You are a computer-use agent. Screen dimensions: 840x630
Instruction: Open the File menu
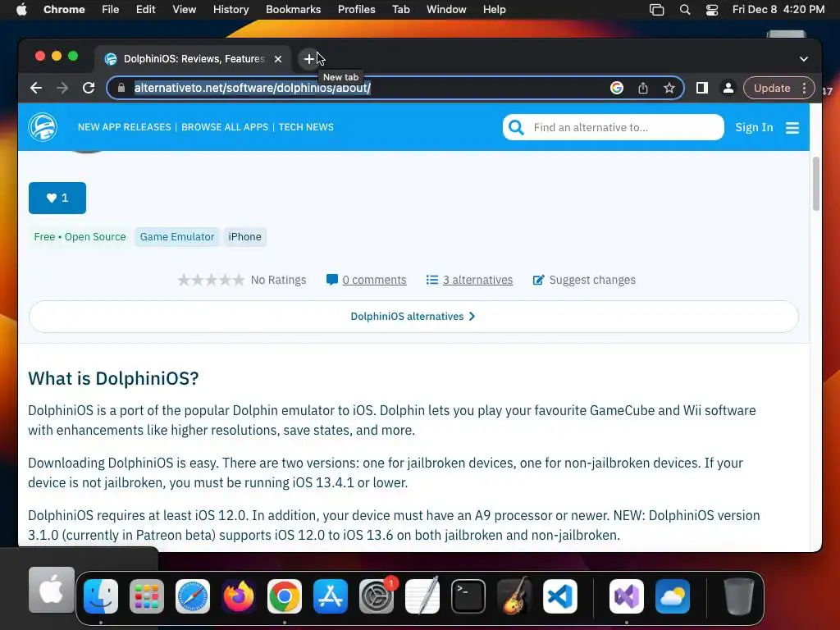111,10
